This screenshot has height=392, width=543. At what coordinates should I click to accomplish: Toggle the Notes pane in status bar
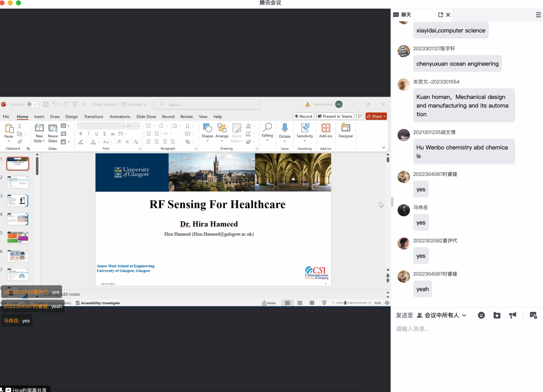pyautogui.click(x=269, y=303)
